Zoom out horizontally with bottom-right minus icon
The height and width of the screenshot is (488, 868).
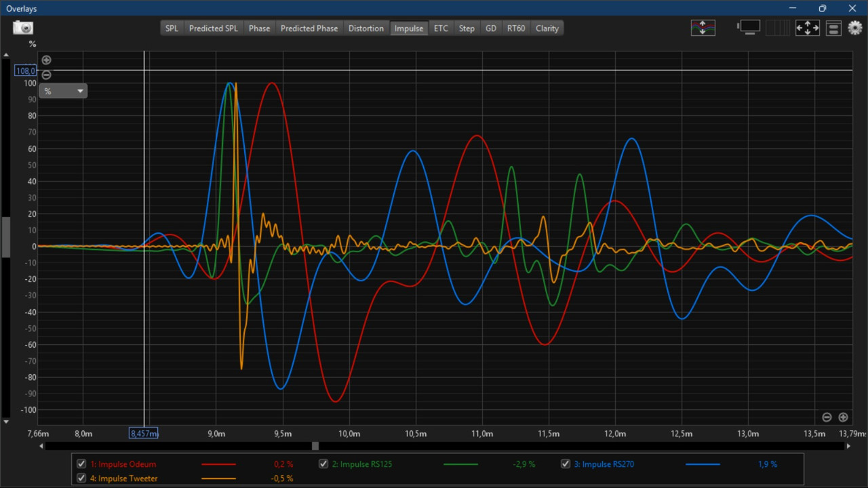click(x=827, y=417)
